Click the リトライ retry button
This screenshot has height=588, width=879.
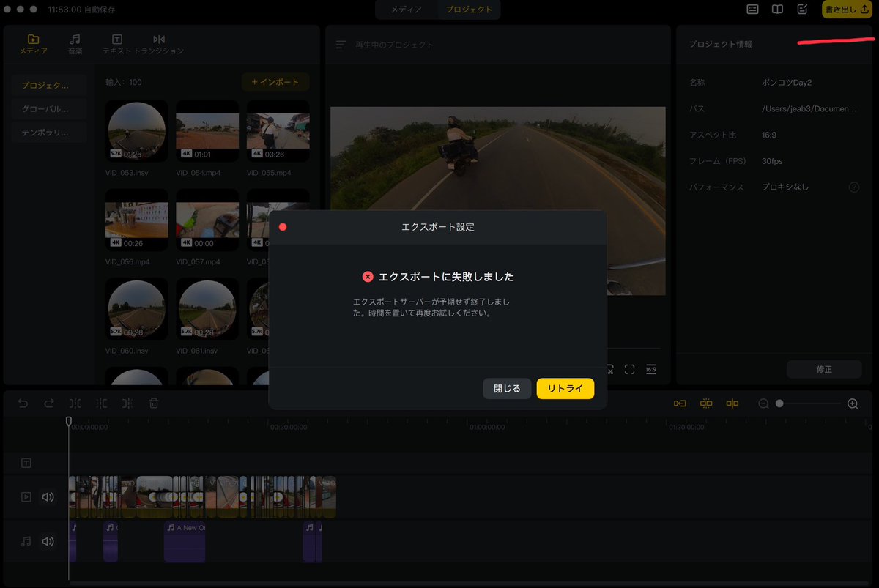click(565, 389)
